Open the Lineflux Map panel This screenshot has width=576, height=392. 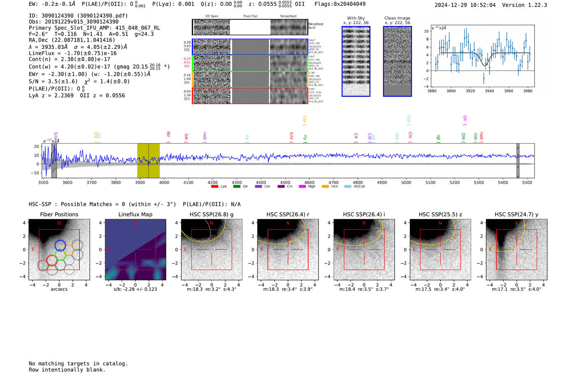tap(135, 250)
